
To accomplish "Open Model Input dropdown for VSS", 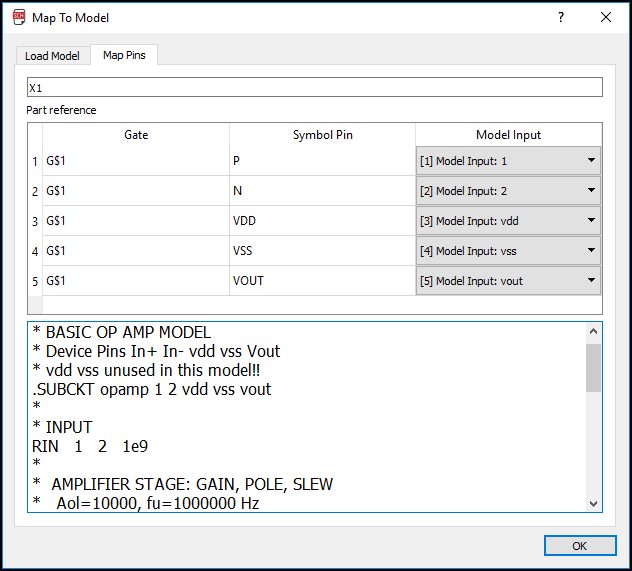I will coord(508,251).
